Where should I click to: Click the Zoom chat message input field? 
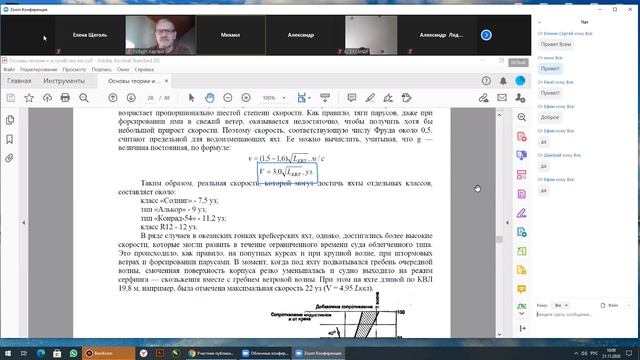coord(584,315)
